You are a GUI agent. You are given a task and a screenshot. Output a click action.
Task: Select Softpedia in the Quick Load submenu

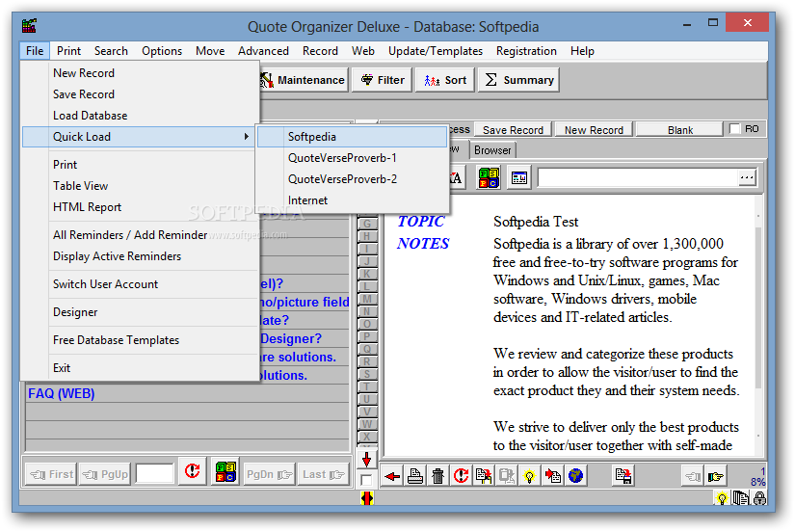pos(352,137)
